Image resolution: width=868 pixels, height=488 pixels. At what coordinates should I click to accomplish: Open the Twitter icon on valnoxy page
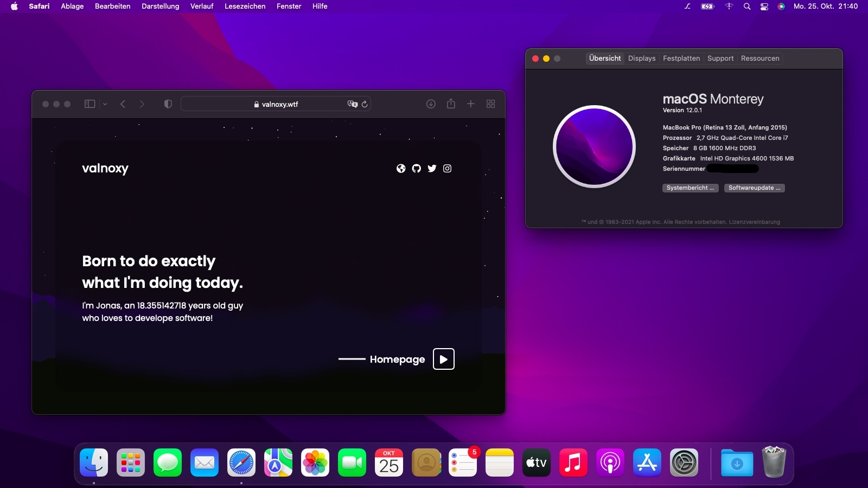coord(432,169)
